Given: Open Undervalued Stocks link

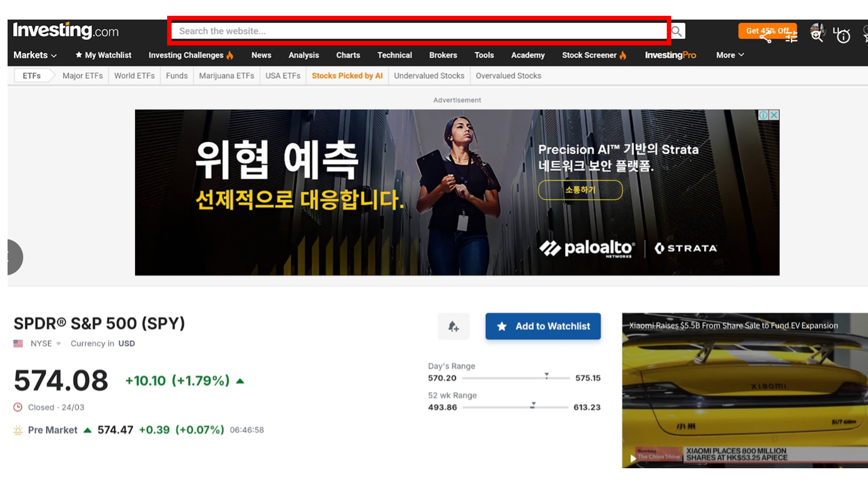Looking at the screenshot, I should [x=429, y=76].
